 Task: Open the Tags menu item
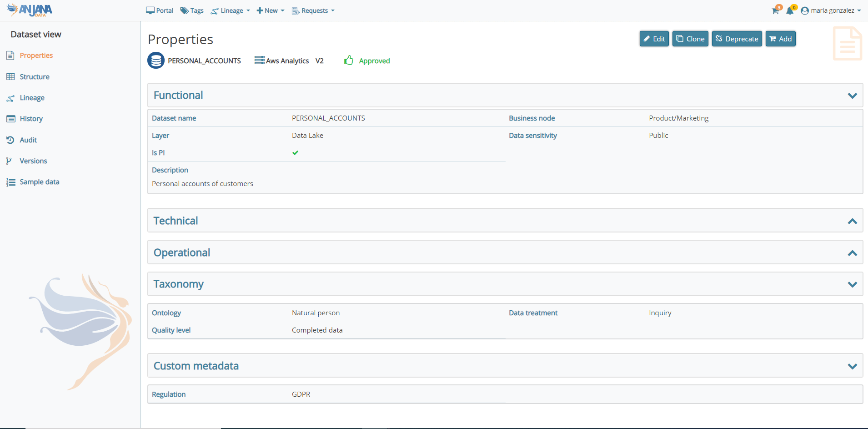pyautogui.click(x=192, y=10)
